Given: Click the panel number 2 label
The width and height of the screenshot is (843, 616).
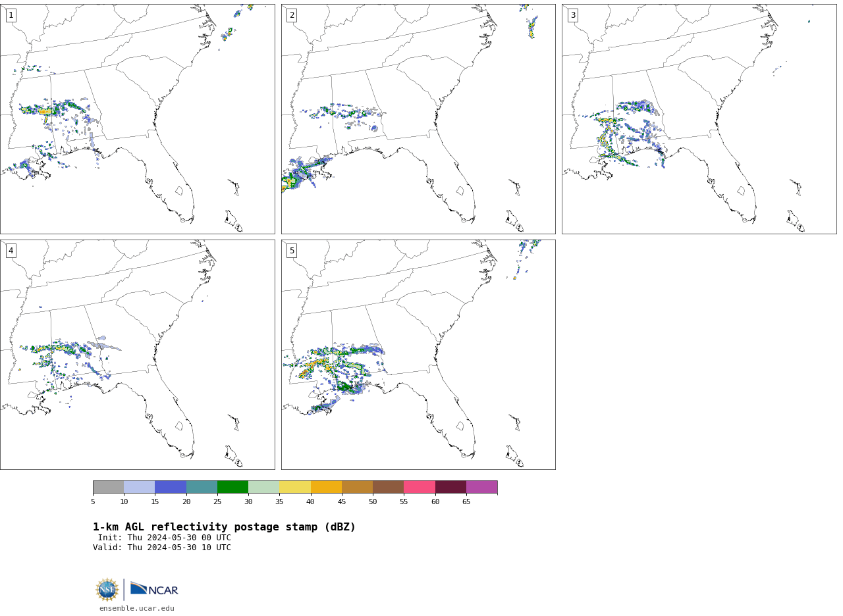Looking at the screenshot, I should 292,15.
